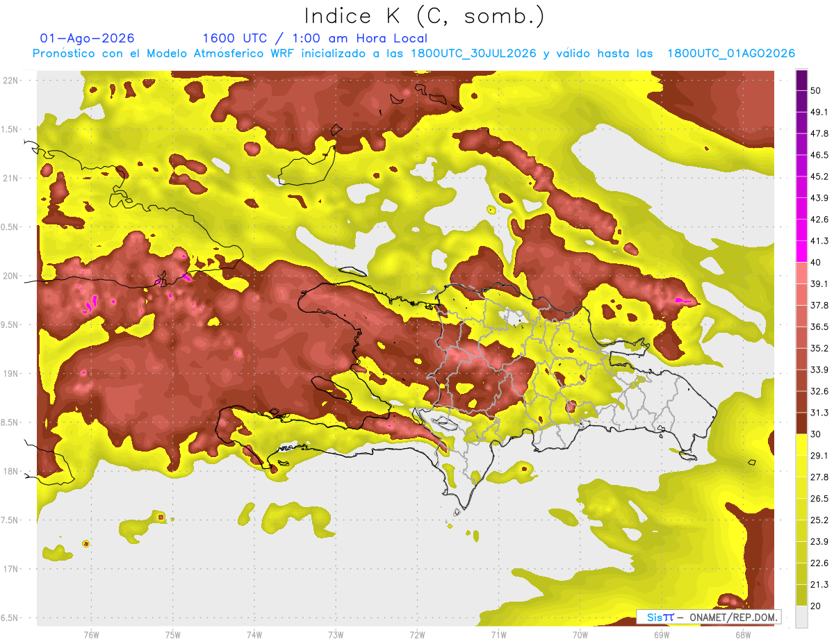
Task: Click the colorbar value 31.3
Action: pyautogui.click(x=819, y=413)
